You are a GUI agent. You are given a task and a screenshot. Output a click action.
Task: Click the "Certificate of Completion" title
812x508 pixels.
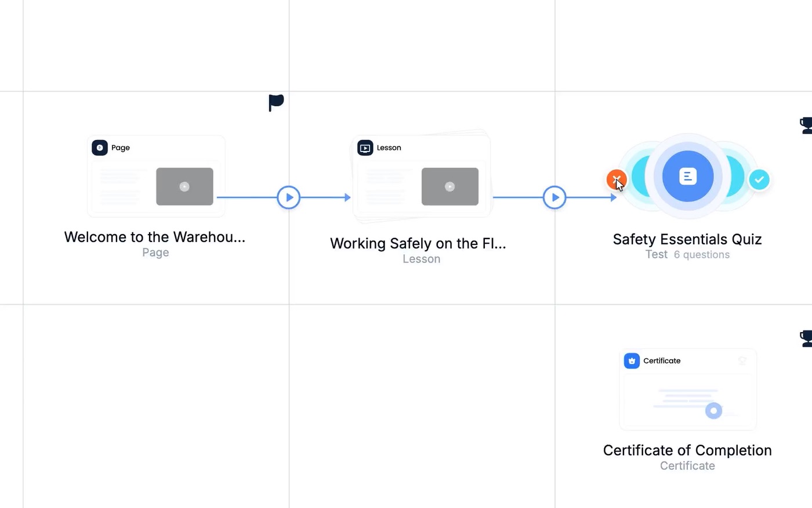click(687, 451)
